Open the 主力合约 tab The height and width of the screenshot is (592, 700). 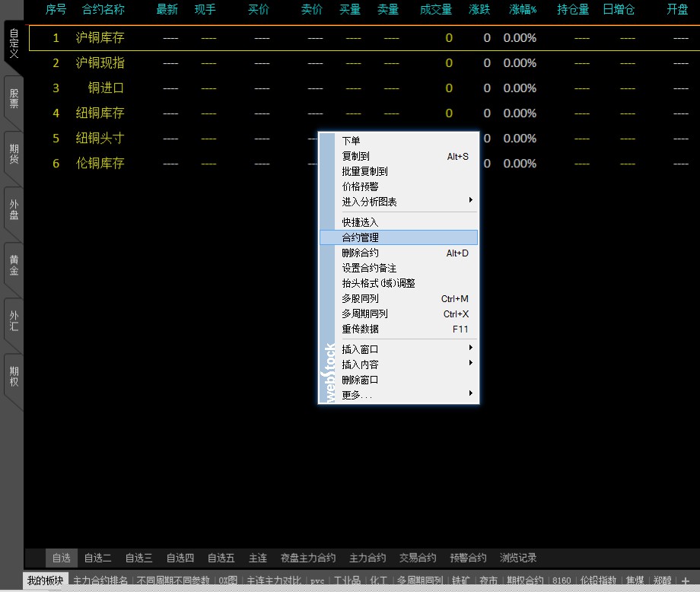click(x=367, y=558)
